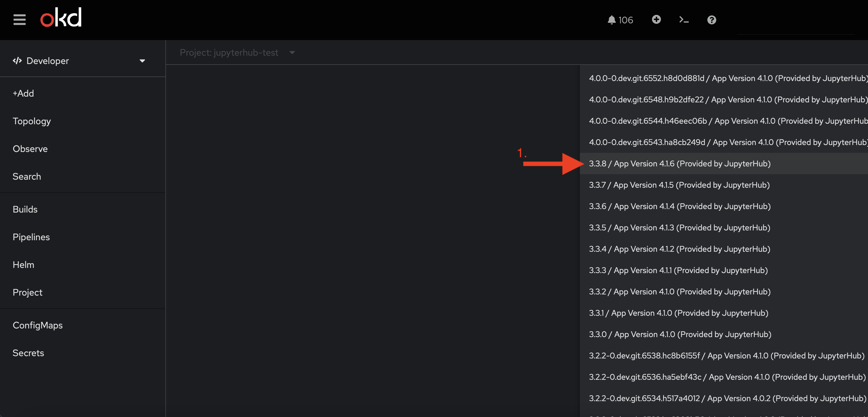This screenshot has width=868, height=417.
Task: Open the Topology view
Action: pos(82,121)
